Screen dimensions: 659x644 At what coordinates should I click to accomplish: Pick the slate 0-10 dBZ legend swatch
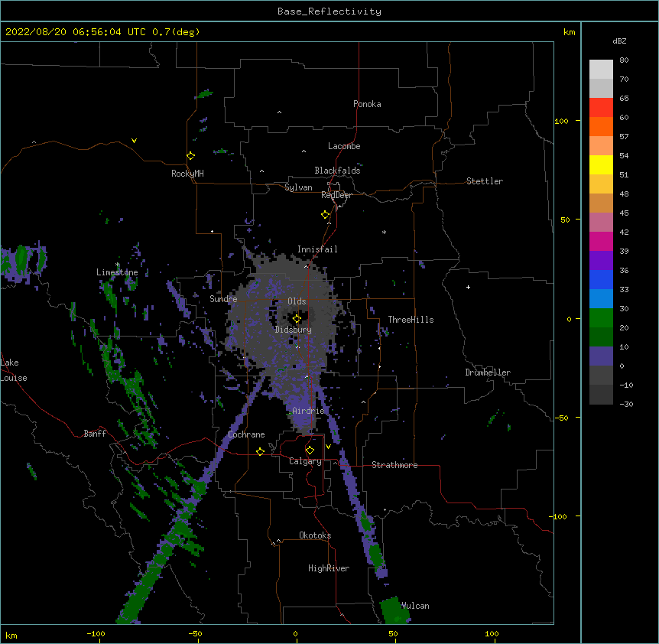601,356
